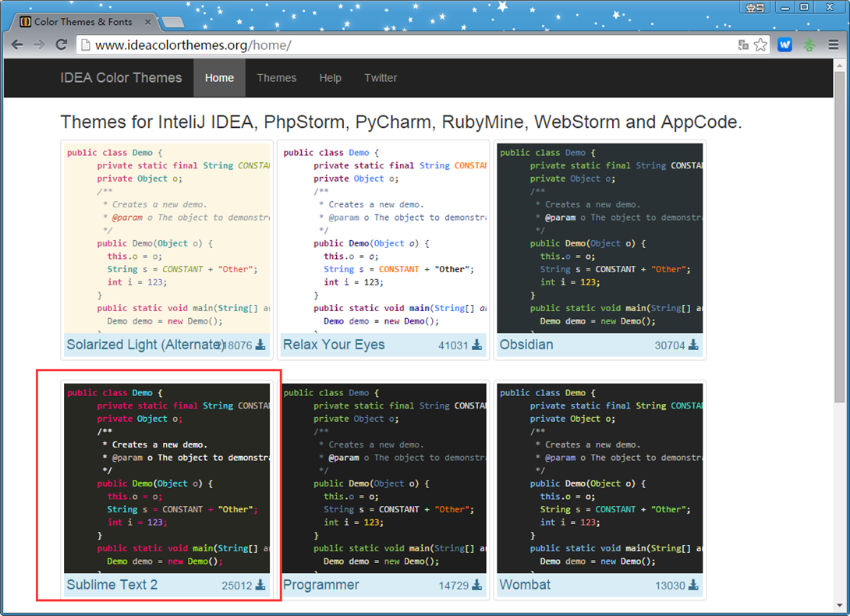Click the 30704 download count
Viewport: 850px width, 616px height.
click(x=670, y=345)
